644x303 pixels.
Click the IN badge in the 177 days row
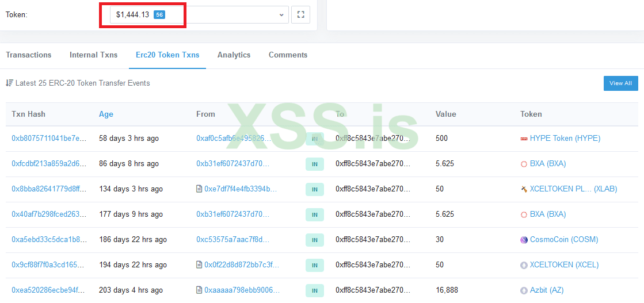point(315,214)
